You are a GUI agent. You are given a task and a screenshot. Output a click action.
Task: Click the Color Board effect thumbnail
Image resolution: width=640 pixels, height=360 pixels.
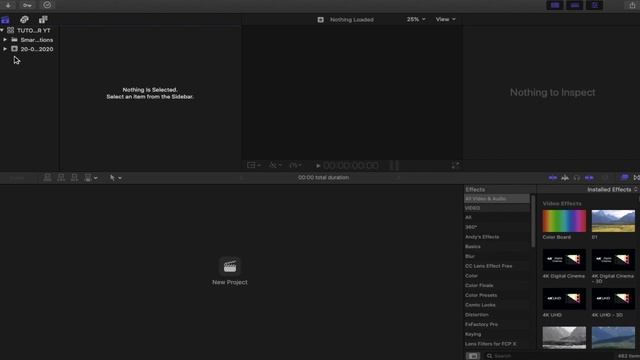click(x=564, y=221)
